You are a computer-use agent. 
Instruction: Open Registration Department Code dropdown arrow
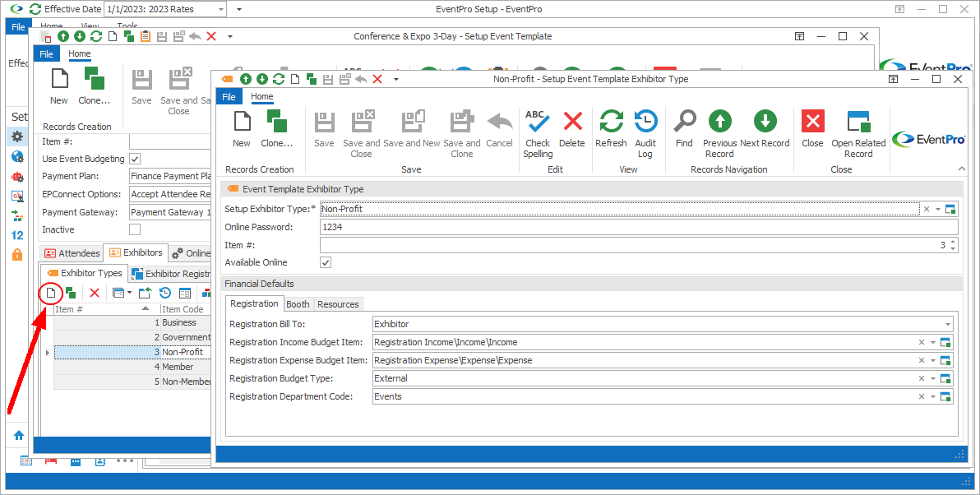[932, 397]
